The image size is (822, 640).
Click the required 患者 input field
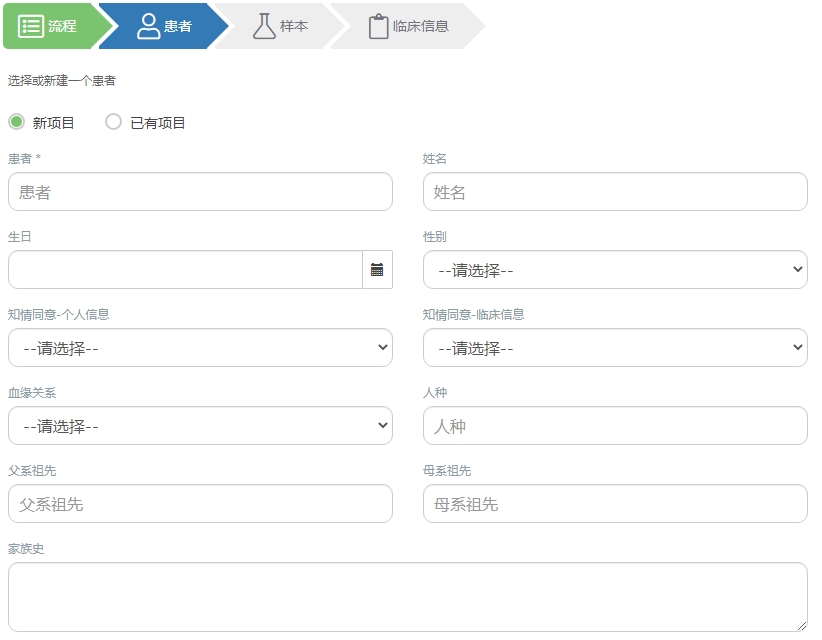tap(200, 191)
